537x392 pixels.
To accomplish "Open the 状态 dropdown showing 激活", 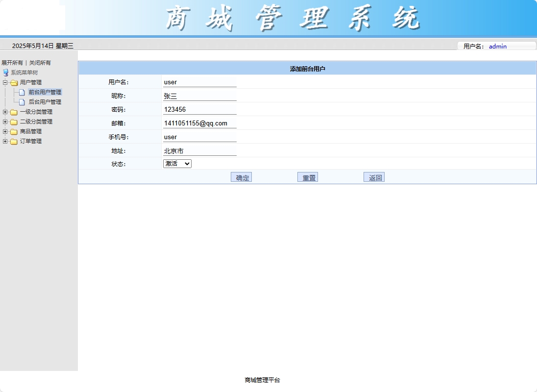I will tap(177, 164).
